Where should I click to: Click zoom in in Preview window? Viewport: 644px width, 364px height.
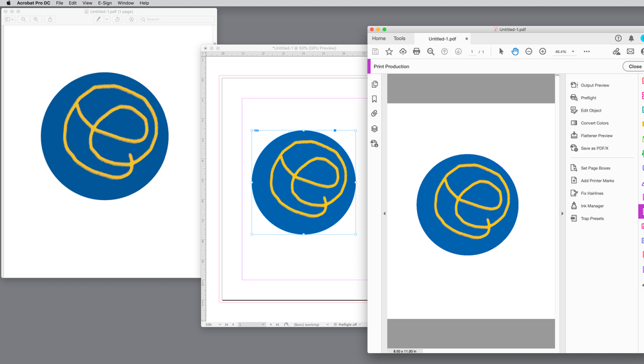(35, 19)
